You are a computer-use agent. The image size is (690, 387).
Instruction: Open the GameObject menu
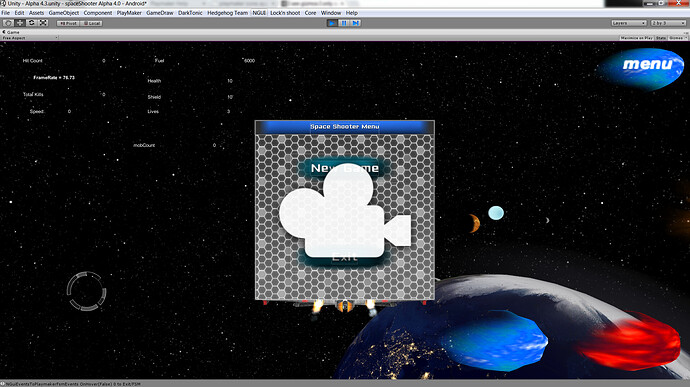[64, 13]
